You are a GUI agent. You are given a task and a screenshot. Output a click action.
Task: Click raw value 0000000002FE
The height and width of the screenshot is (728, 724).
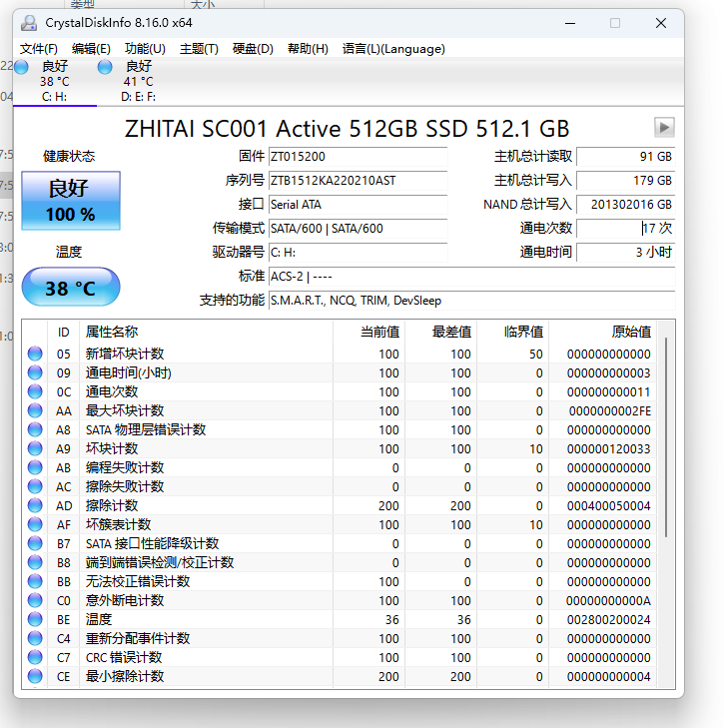(x=610, y=410)
